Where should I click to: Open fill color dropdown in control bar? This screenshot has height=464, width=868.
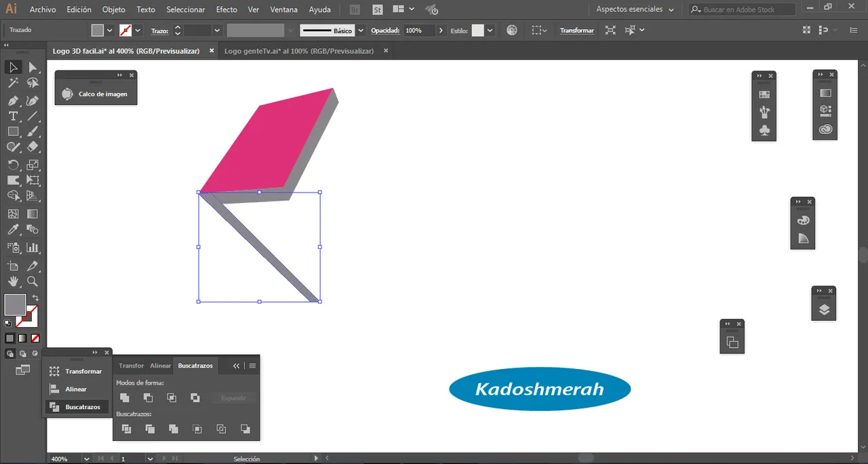(109, 31)
